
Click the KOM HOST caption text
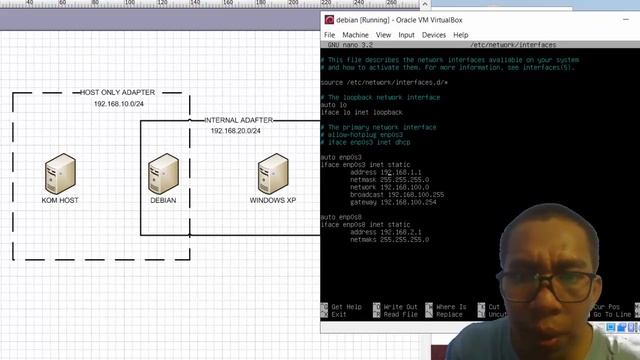tap(60, 200)
